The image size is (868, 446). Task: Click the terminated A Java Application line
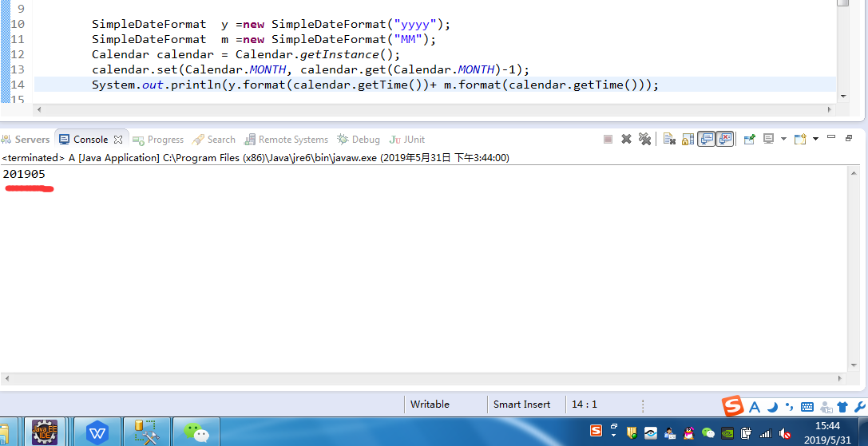pyautogui.click(x=256, y=158)
